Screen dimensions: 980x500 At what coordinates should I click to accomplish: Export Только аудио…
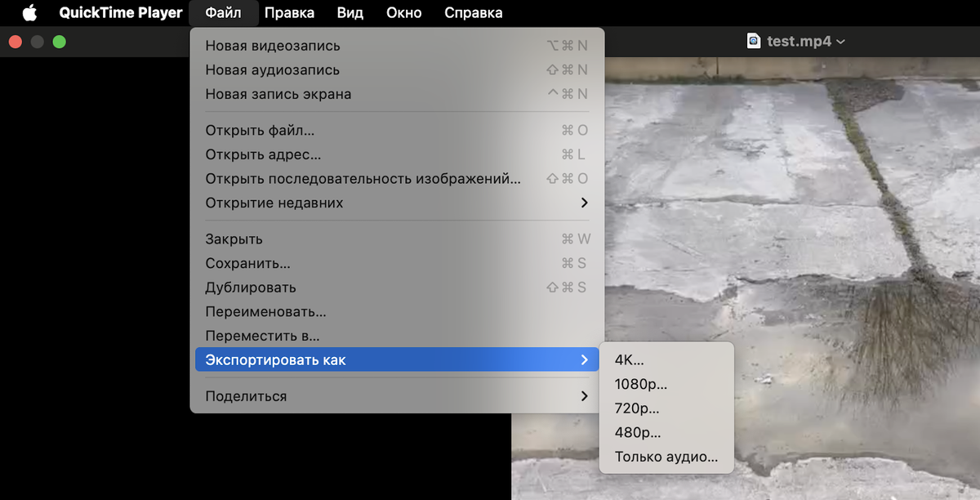(667, 457)
